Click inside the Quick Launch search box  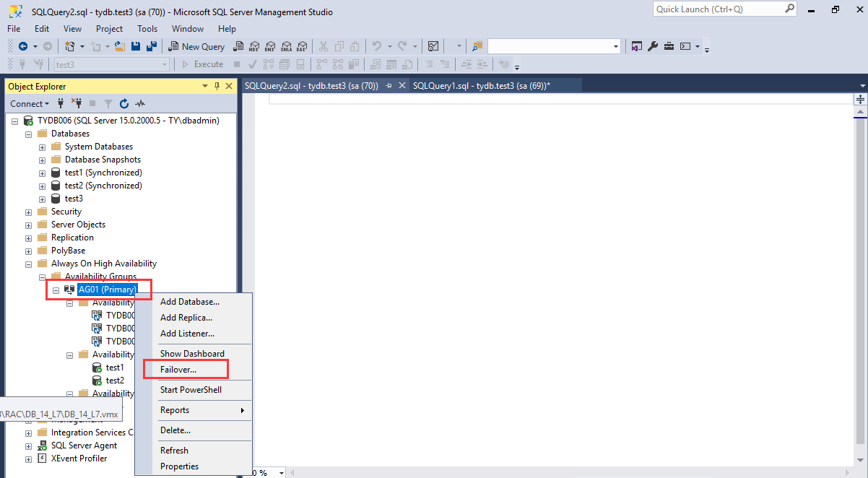click(718, 9)
